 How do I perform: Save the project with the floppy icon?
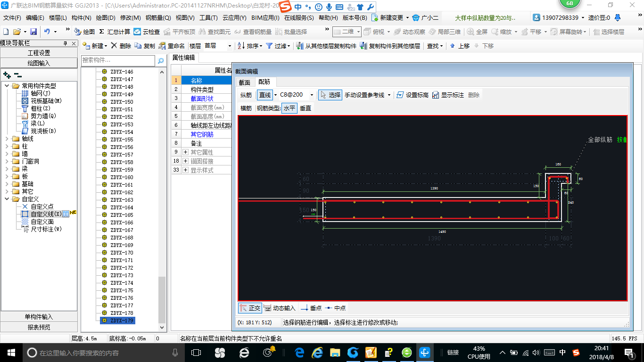[33, 32]
